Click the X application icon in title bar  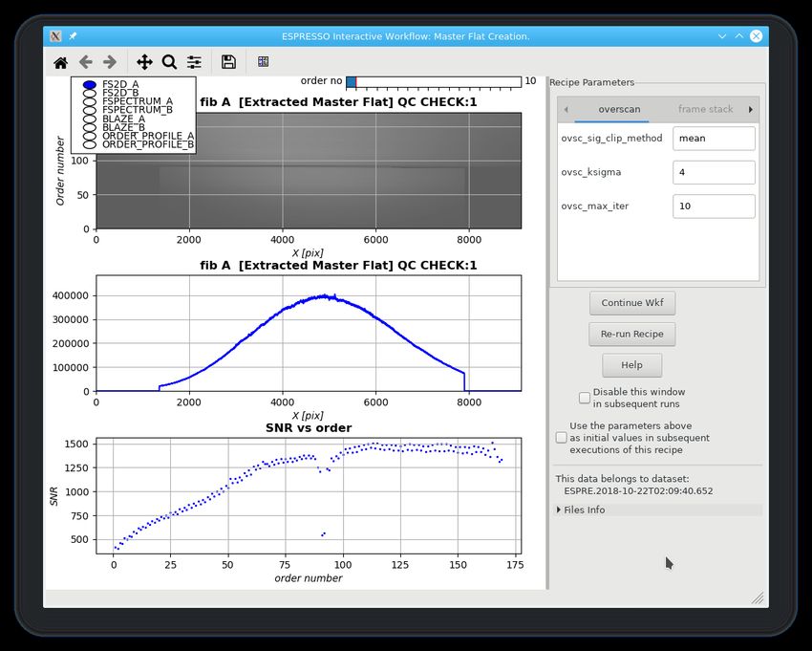[55, 36]
